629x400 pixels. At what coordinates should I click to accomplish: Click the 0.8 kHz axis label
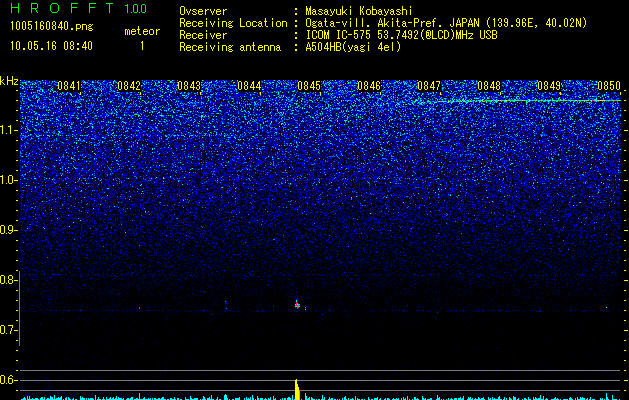[x=9, y=280]
